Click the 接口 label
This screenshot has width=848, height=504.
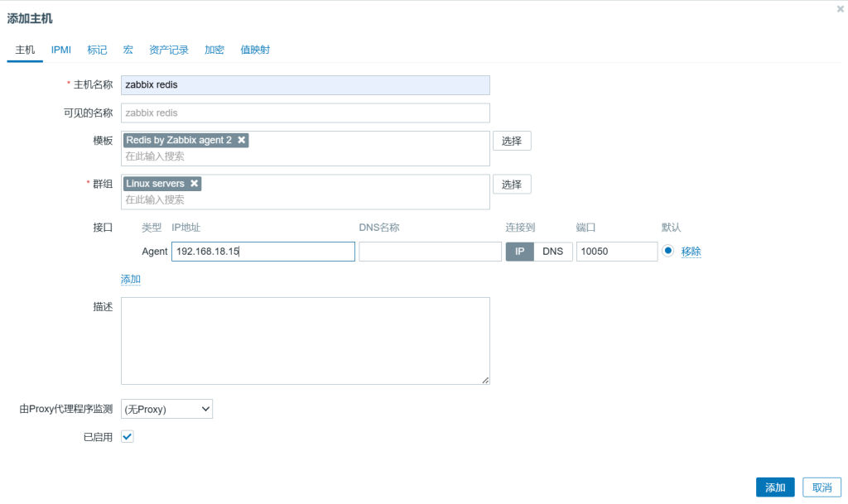pyautogui.click(x=103, y=228)
